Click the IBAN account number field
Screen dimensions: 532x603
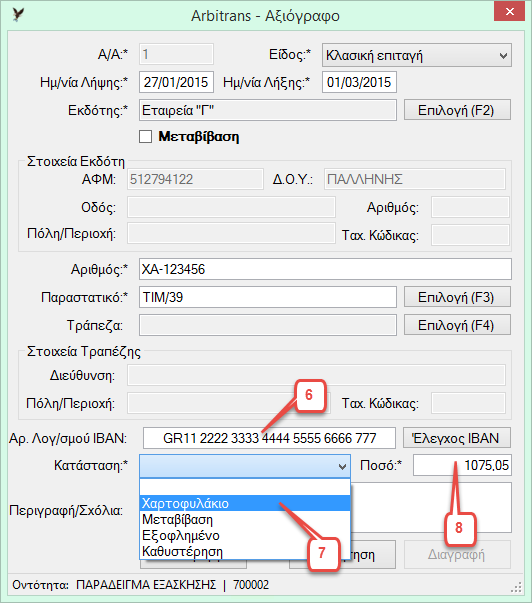[x=269, y=438]
